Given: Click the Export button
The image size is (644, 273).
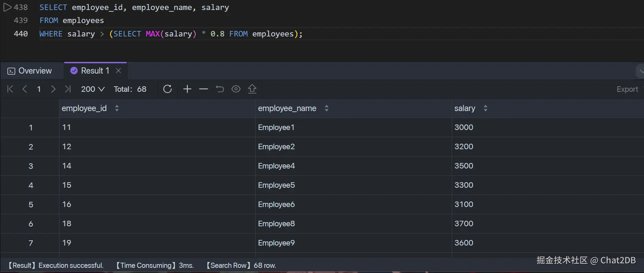Looking at the screenshot, I should [x=627, y=89].
